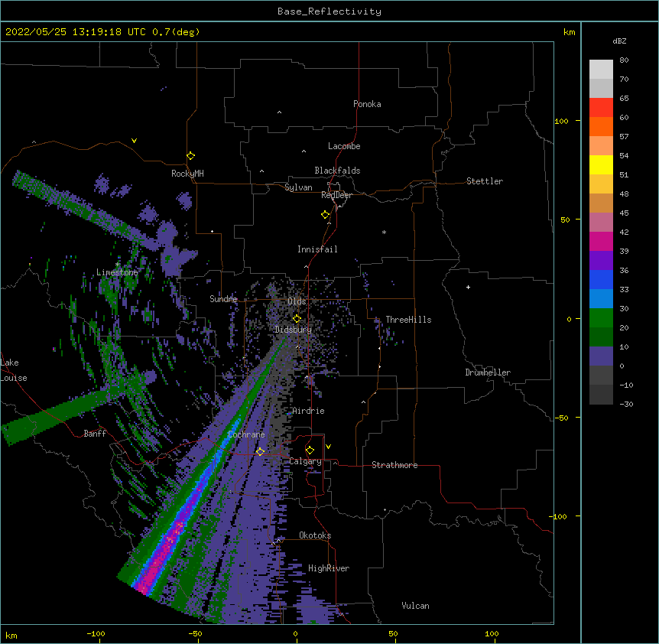Viewport: 659px width, 644px height.
Task: Click the Airdrie city label
Action: click(309, 411)
